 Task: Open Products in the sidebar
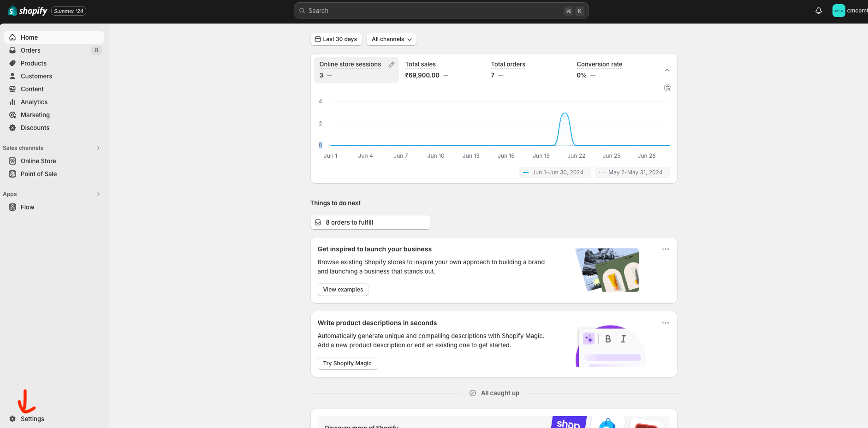pos(54,63)
